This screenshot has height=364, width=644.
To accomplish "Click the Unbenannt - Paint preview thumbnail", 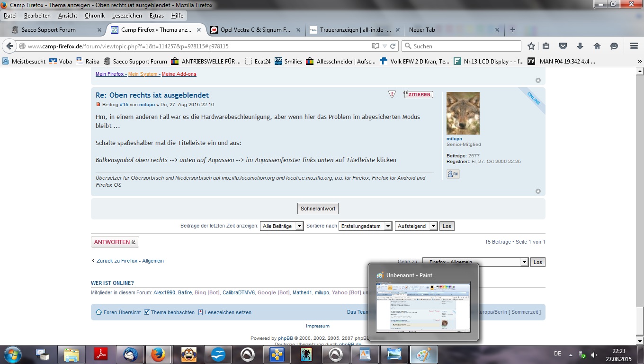I will 423,307.
